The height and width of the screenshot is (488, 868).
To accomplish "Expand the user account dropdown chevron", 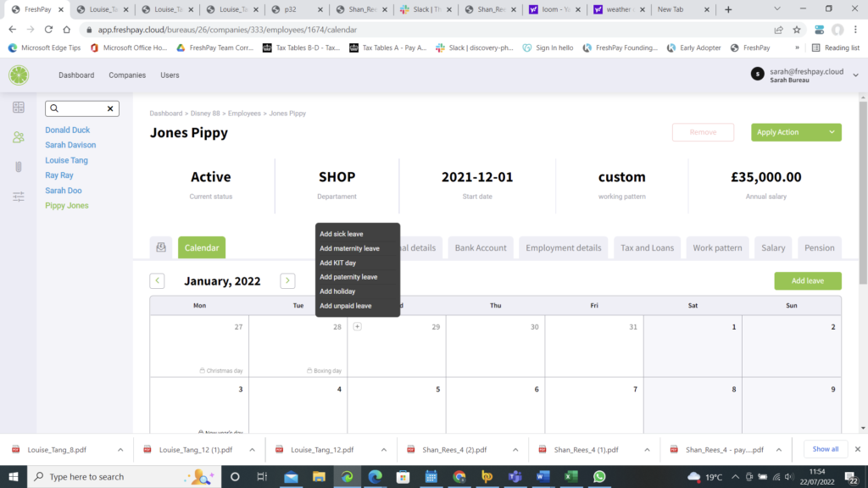I will (855, 75).
